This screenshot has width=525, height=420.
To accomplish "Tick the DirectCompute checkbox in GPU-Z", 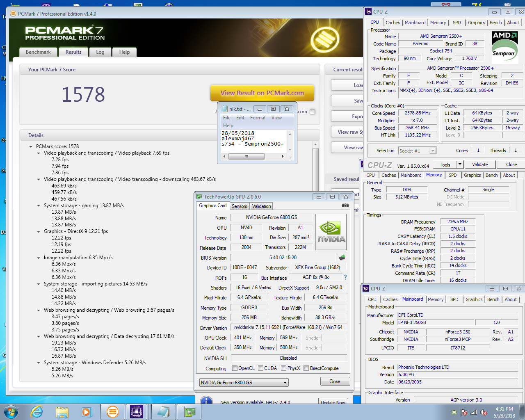I will [x=306, y=368].
